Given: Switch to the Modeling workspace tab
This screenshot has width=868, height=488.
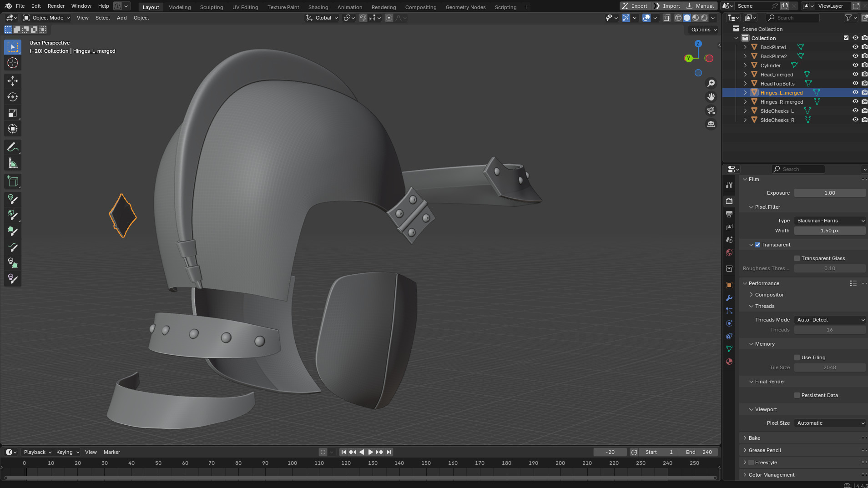Looking at the screenshot, I should [x=179, y=7].
